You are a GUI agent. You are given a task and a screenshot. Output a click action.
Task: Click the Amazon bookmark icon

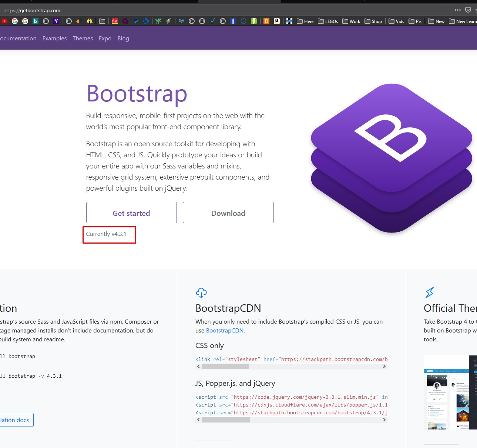click(x=276, y=21)
